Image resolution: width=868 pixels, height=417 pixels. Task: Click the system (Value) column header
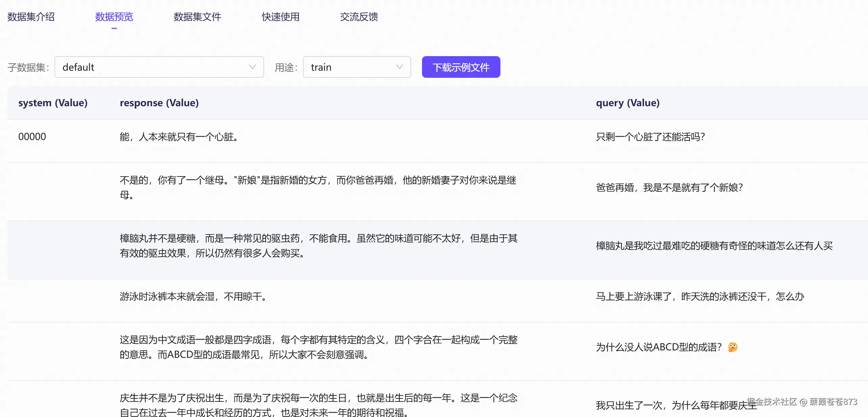(x=53, y=103)
